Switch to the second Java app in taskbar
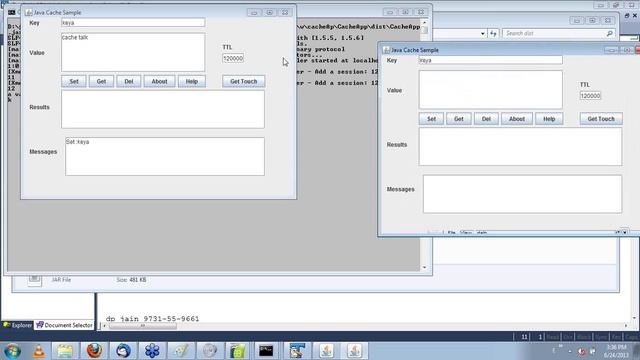Screen dimensions: 640x360 (354, 351)
